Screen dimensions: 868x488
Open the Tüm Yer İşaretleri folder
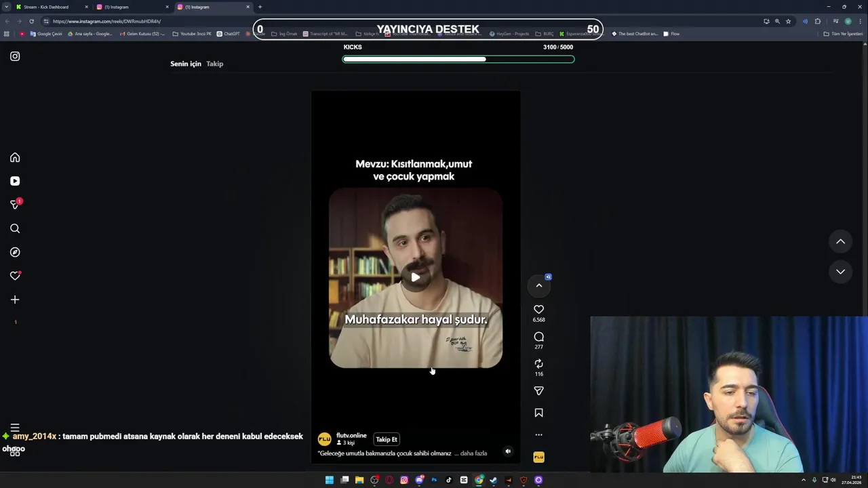tap(843, 34)
